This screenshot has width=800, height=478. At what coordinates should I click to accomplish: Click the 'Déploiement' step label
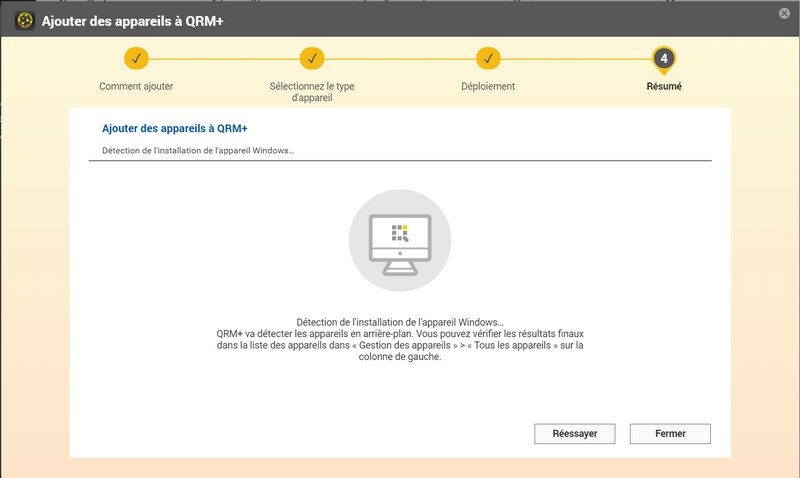(488, 86)
